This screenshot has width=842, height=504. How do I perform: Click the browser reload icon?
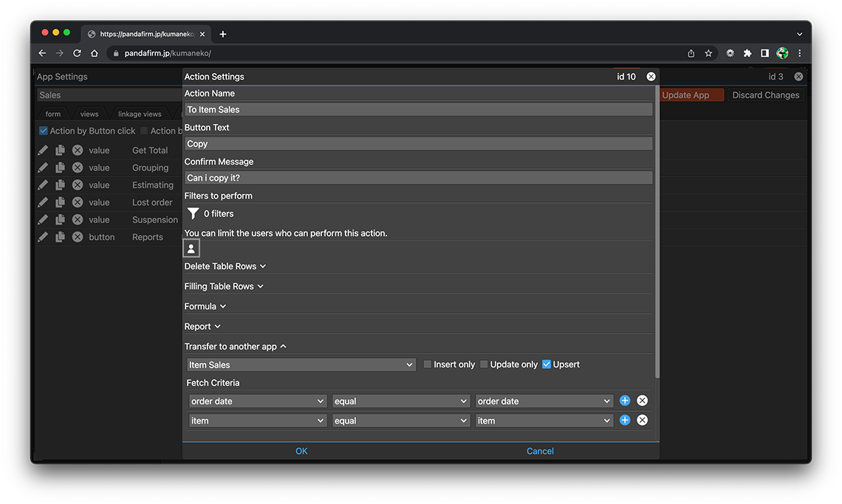(77, 53)
